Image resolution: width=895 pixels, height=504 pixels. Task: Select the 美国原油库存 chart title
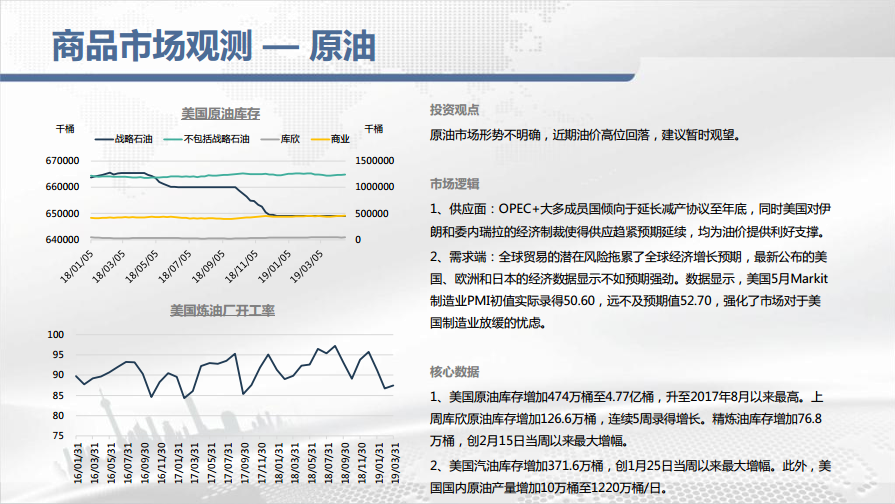point(220,113)
